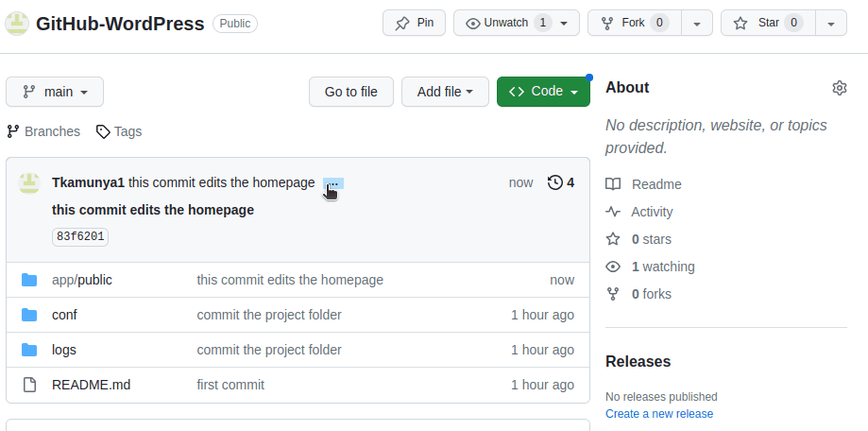Fork the repository
The image size is (868, 431).
click(x=635, y=23)
